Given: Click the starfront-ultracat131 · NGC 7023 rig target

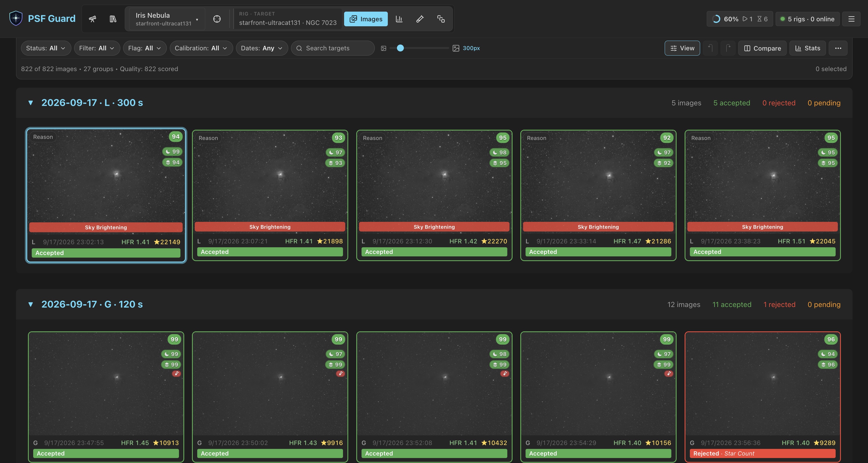Looking at the screenshot, I should pyautogui.click(x=288, y=19).
